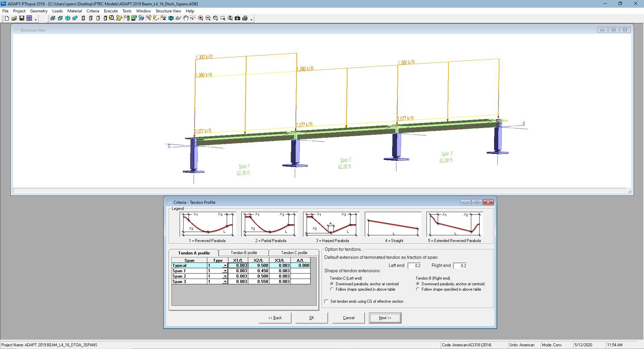Open a project with the folder icon
Viewport: 644px width, 349px height.
14,18
